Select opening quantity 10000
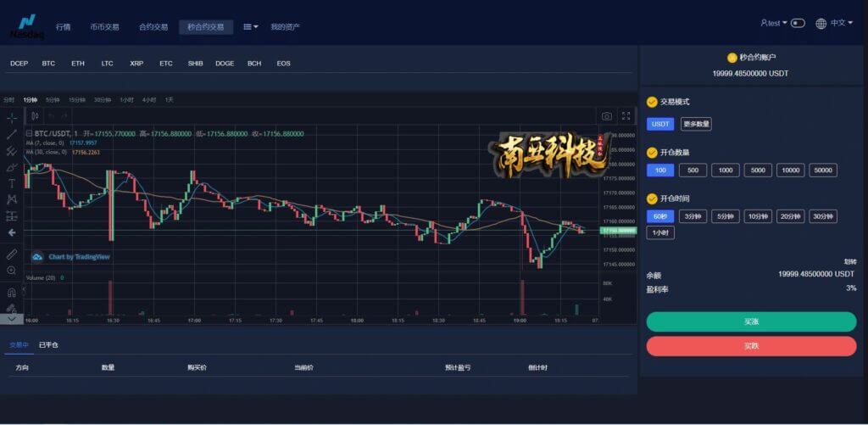The width and height of the screenshot is (868, 425). 791,171
